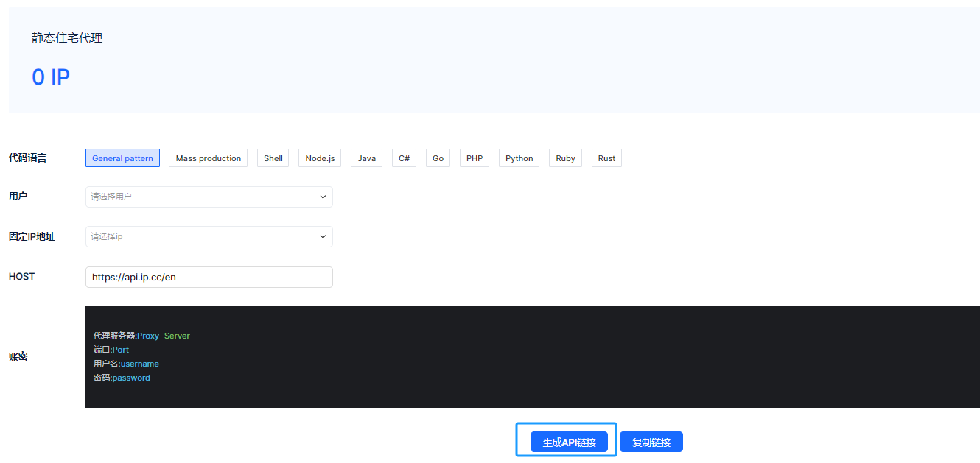Select the General pattern code option

click(x=122, y=158)
